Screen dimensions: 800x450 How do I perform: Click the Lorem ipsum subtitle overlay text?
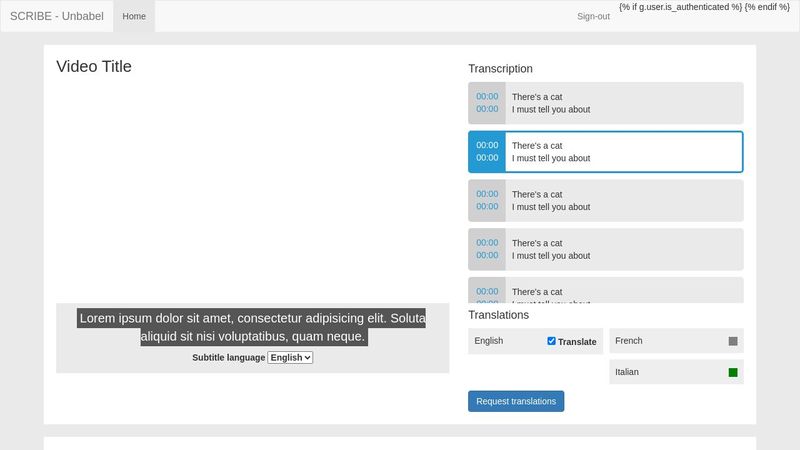pos(252,327)
